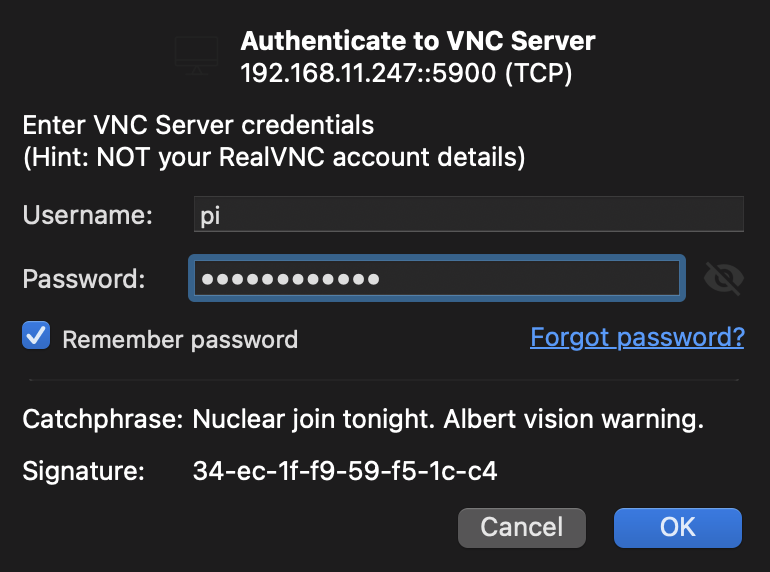Viewport: 770px width, 572px height.
Task: Click the Signature: label
Action: [x=83, y=471]
